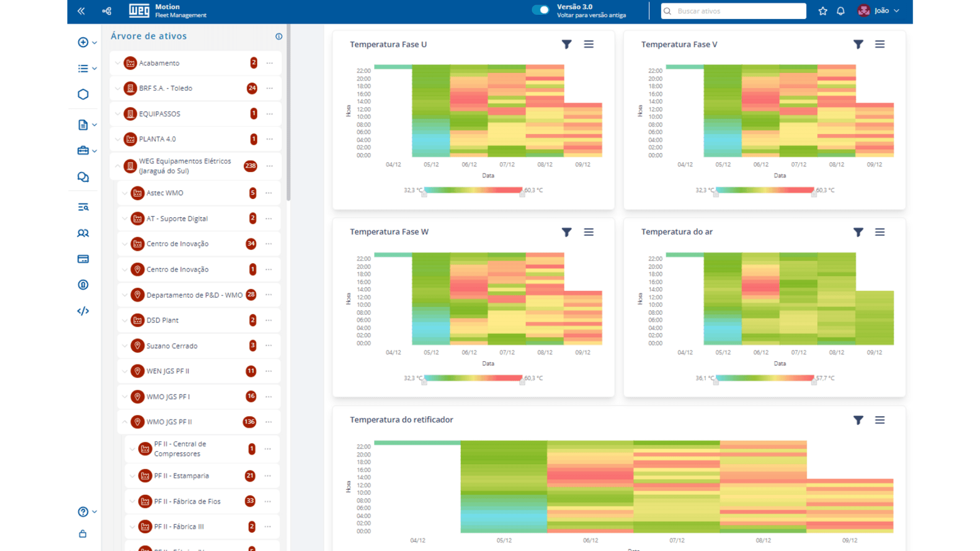Open the circular badge sidebar icon

point(83,285)
